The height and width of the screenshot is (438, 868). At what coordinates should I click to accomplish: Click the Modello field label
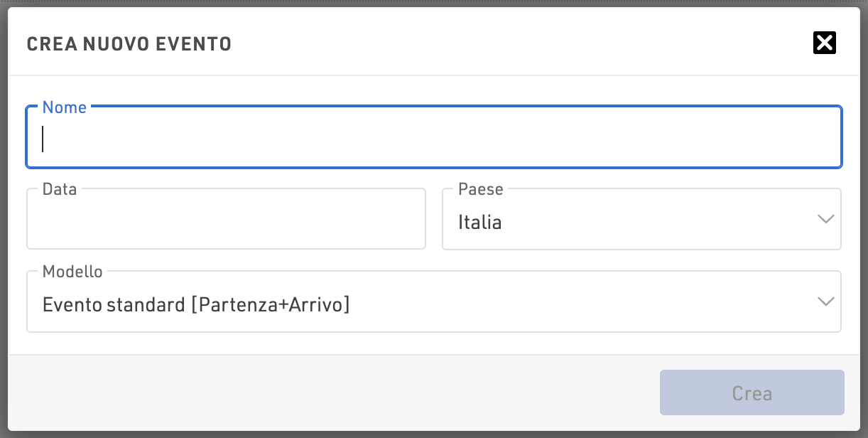coord(72,272)
